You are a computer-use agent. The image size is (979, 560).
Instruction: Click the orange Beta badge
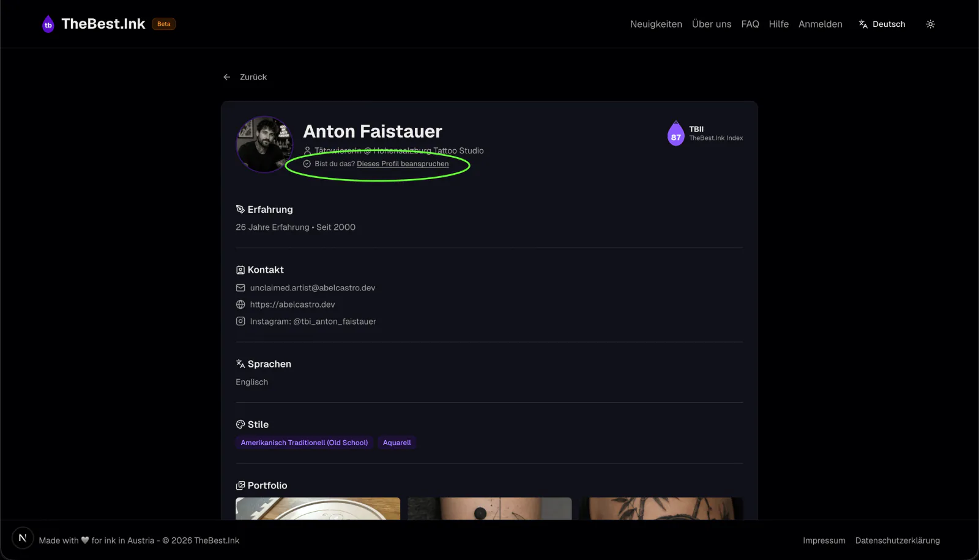pos(164,24)
